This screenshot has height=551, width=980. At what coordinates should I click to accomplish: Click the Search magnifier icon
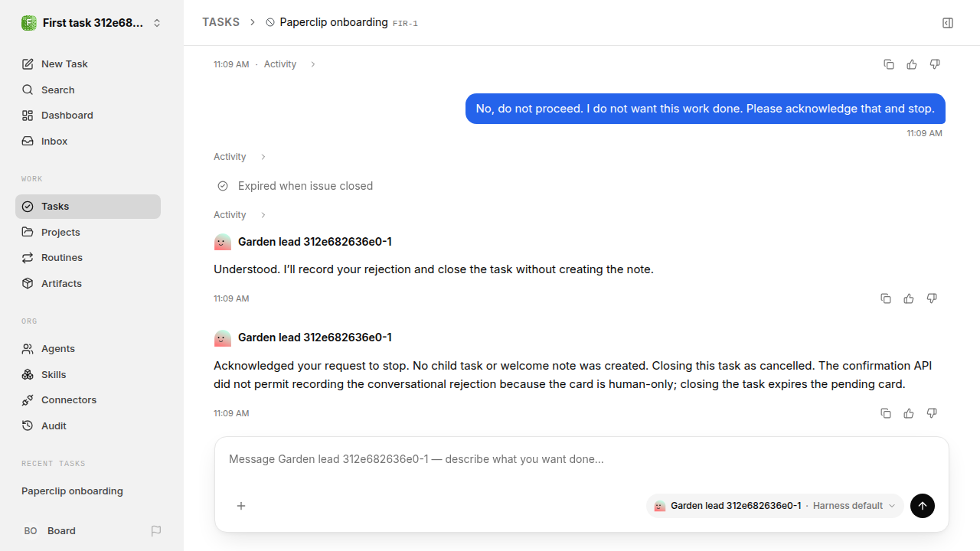[28, 90]
